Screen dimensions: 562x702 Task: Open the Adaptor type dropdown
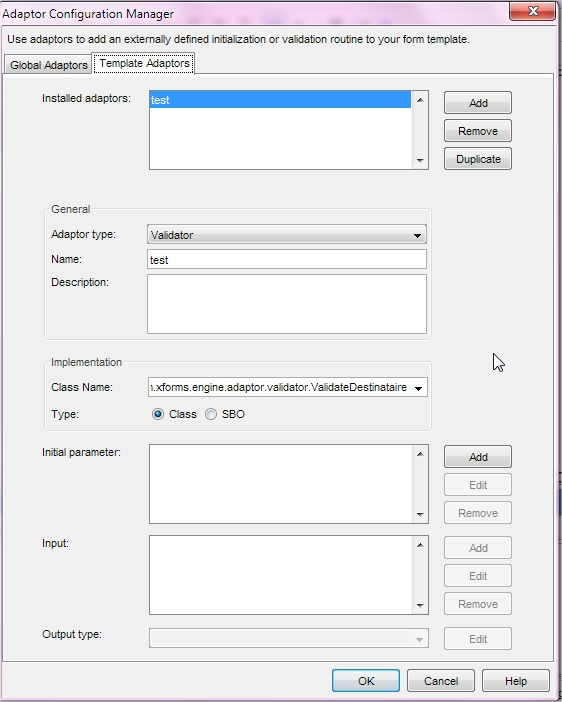click(287, 235)
